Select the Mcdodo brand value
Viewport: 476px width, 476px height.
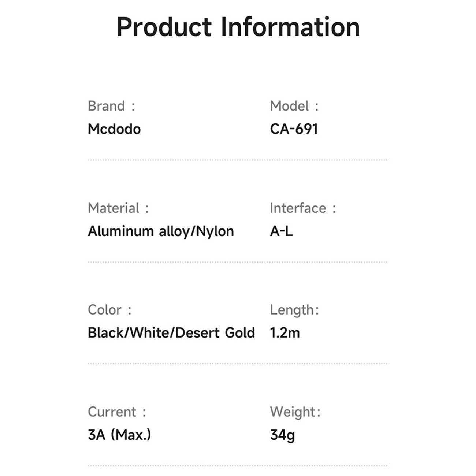point(114,129)
